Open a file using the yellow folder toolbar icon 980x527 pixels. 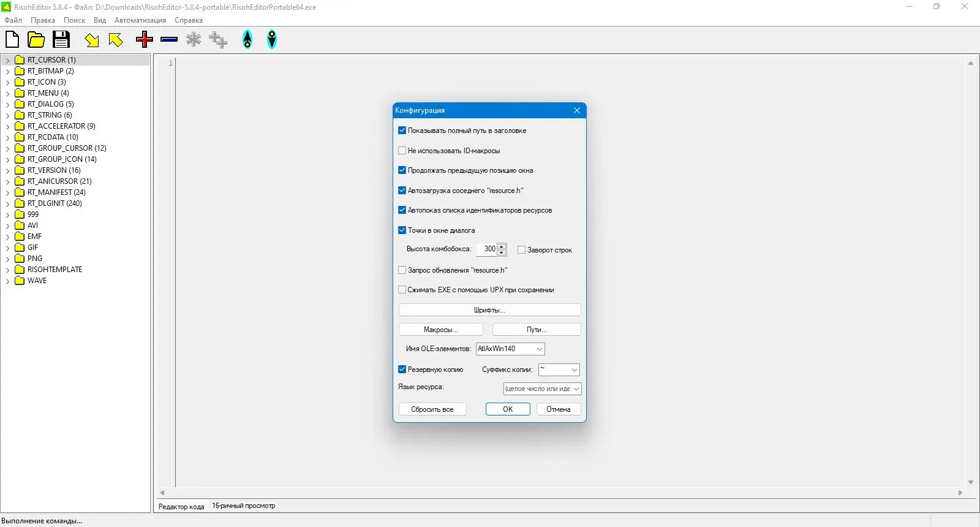click(37, 40)
